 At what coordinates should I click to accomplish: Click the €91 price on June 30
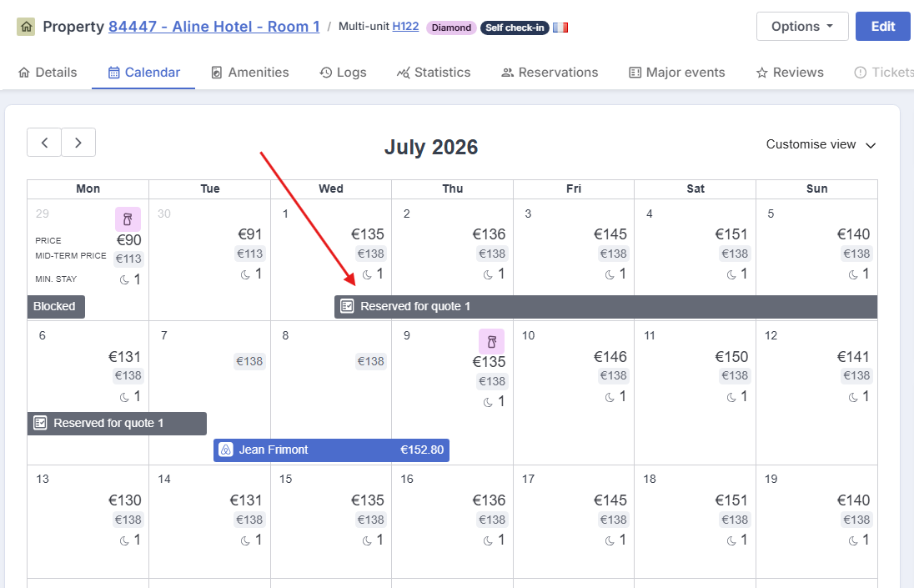[249, 234]
